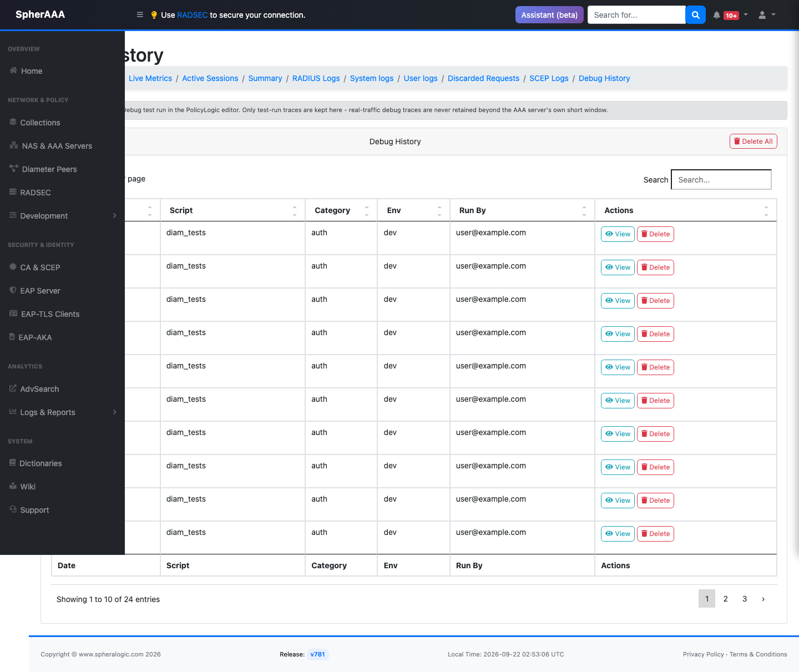Screen dimensions: 799x672
Task: Sort the table by Script column
Action: click(x=232, y=210)
